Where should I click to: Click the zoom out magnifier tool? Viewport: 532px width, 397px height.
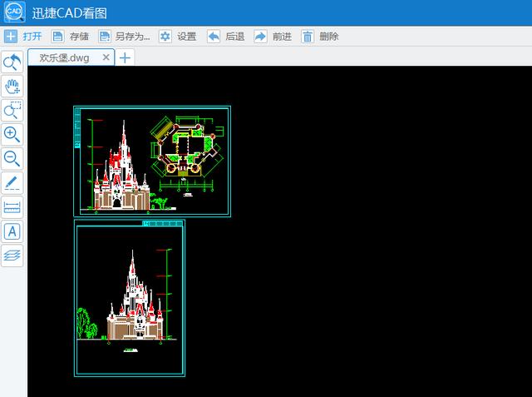12,159
